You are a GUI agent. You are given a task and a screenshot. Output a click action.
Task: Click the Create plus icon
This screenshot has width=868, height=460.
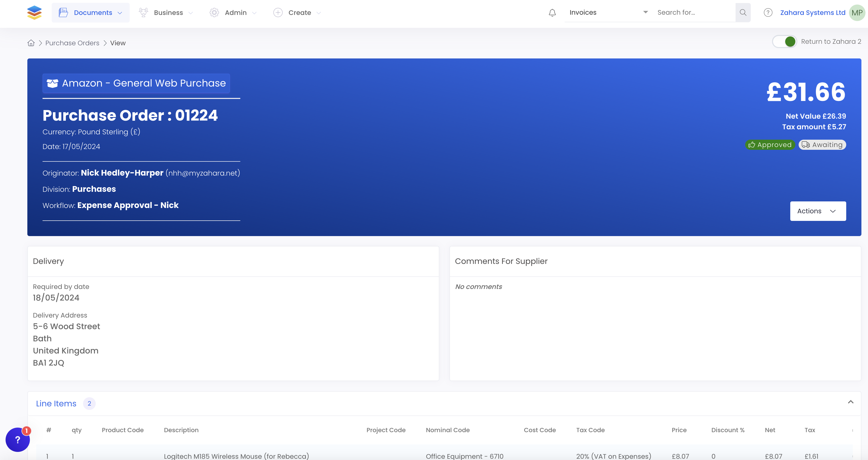(278, 12)
